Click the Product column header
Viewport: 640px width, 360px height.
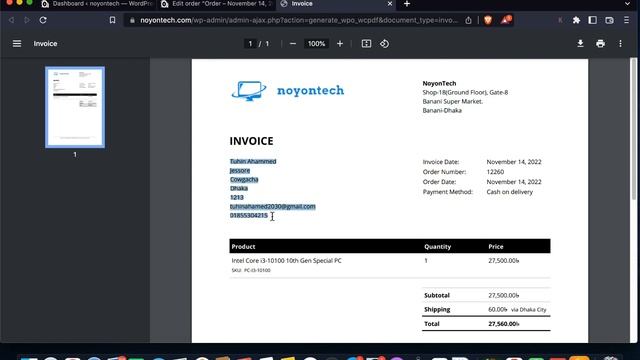click(x=243, y=247)
